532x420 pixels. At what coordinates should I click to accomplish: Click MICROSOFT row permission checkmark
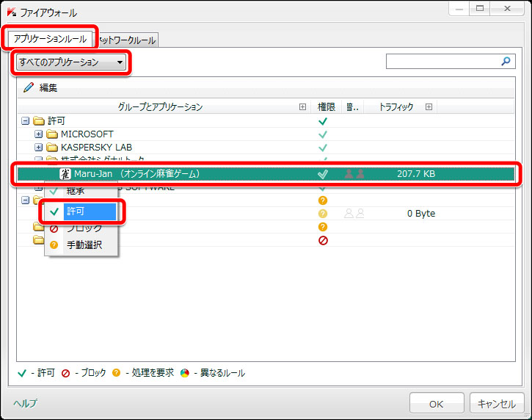click(323, 134)
